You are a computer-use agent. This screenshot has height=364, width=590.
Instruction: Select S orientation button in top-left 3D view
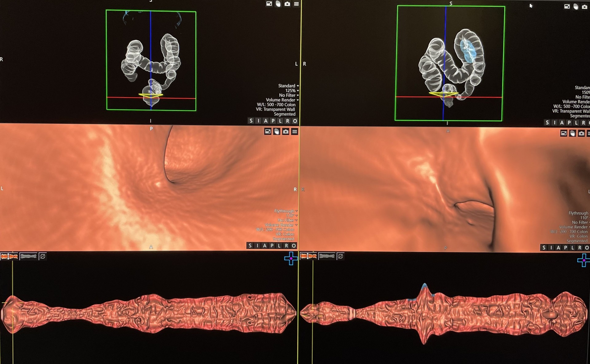tap(251, 121)
